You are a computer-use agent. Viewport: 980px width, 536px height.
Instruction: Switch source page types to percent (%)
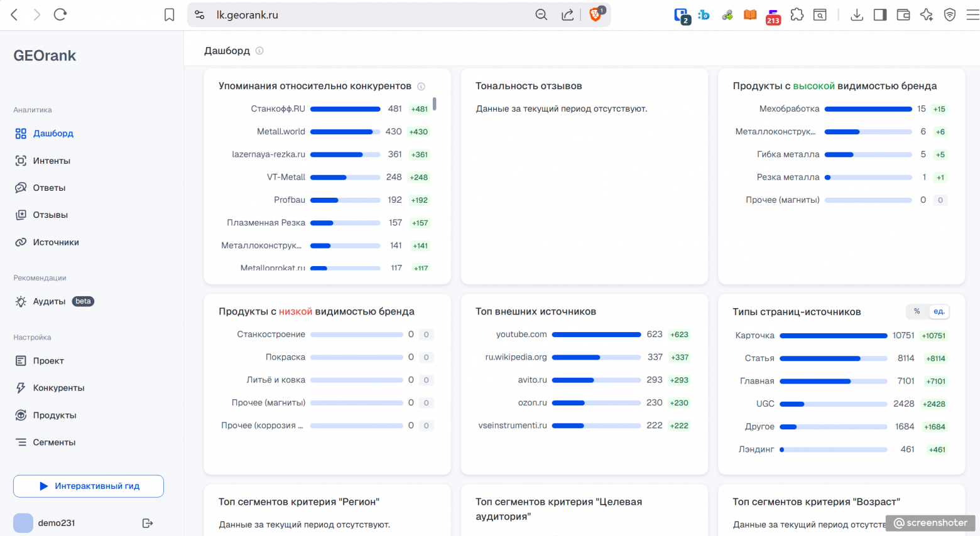pos(917,311)
